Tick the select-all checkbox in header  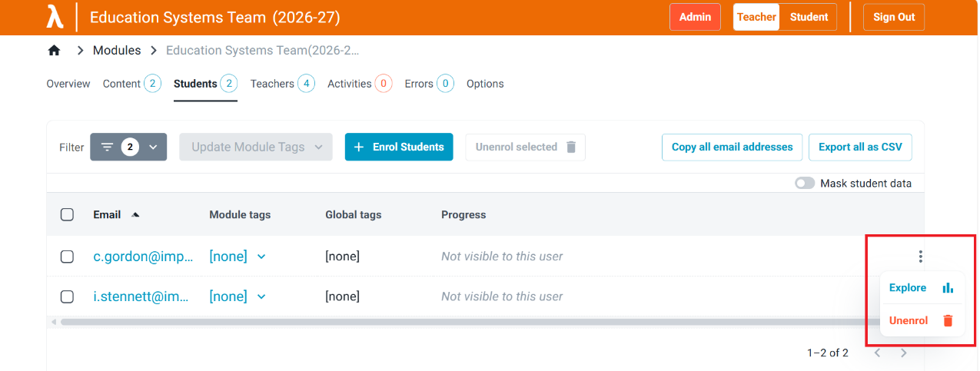[x=67, y=214]
